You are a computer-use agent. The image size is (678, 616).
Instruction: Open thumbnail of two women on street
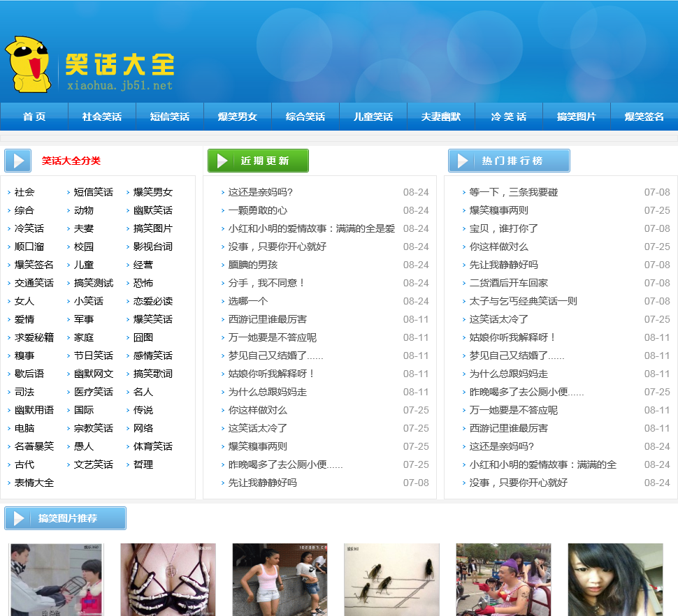(280, 580)
